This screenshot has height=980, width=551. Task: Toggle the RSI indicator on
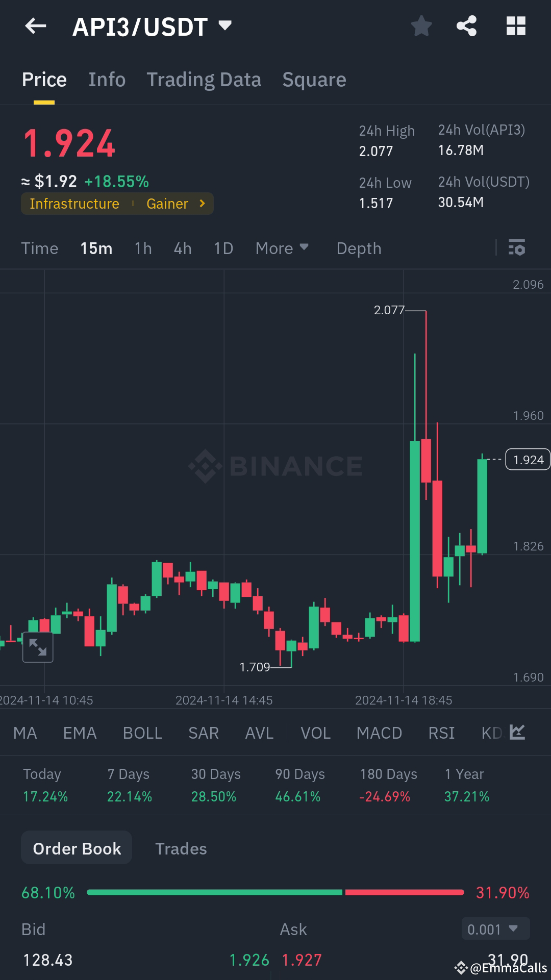[441, 733]
